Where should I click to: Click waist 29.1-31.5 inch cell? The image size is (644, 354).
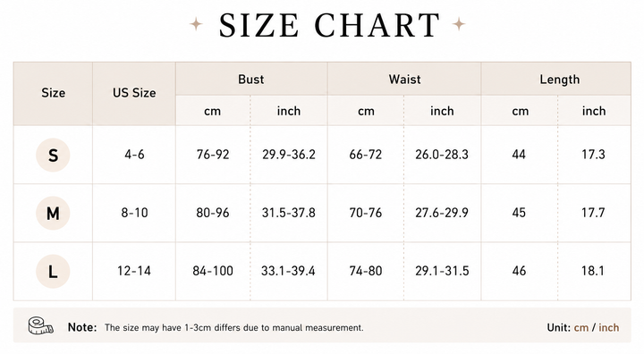[x=442, y=271]
